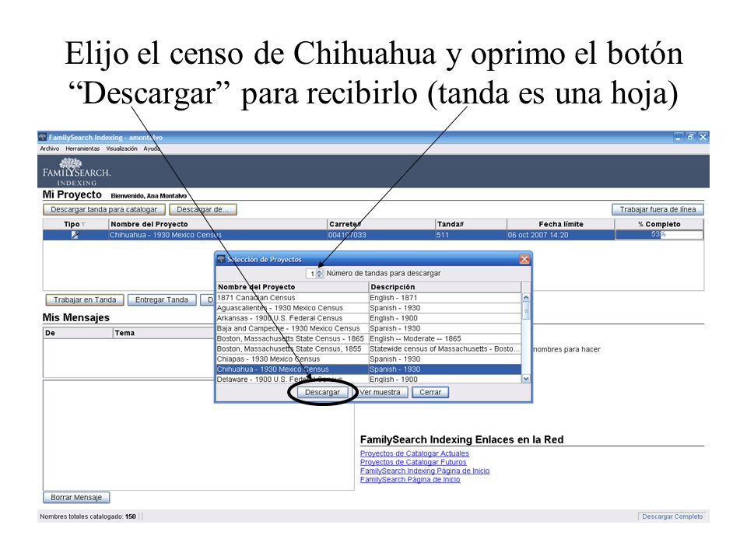The image size is (747, 560).
Task: Restore the FamilySearch Indexing window
Action: tap(691, 138)
